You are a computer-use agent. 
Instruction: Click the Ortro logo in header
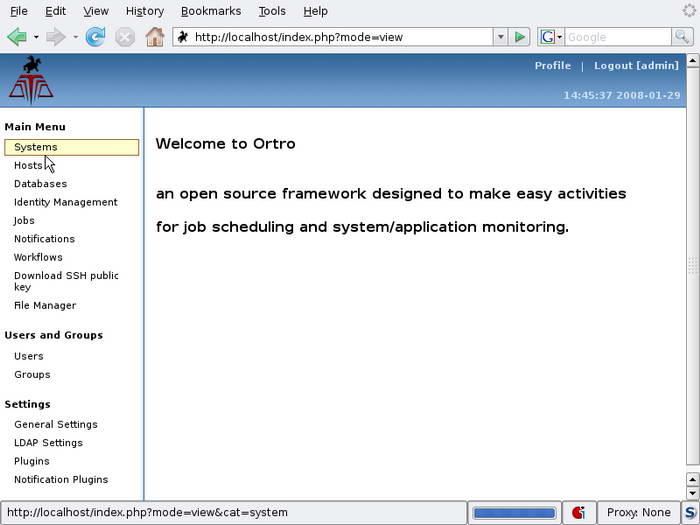pyautogui.click(x=31, y=80)
